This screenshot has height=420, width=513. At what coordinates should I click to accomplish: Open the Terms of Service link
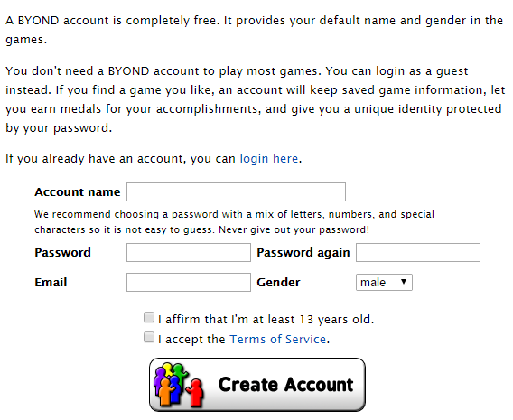coord(278,340)
